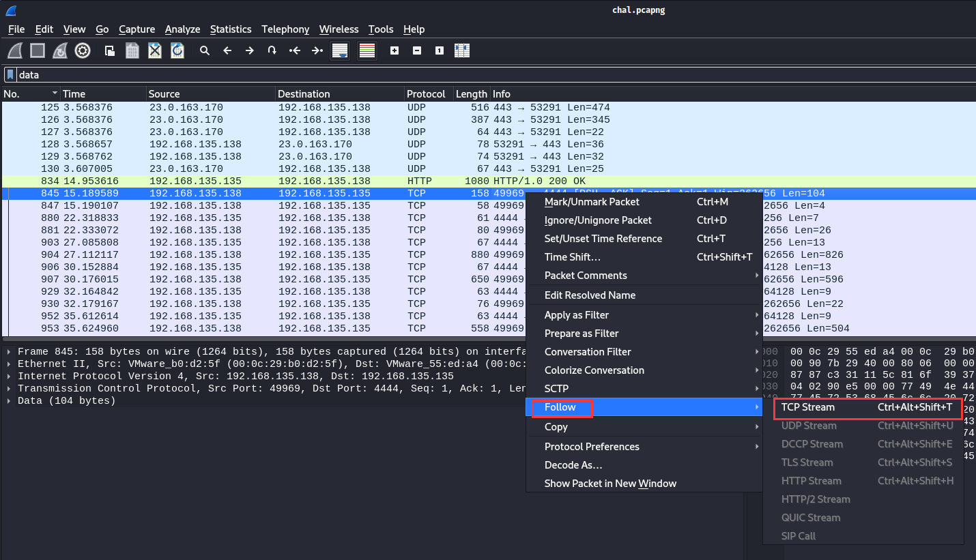The width and height of the screenshot is (976, 560).
Task: Expand Transmission Control Protocol row
Action: pos(9,389)
